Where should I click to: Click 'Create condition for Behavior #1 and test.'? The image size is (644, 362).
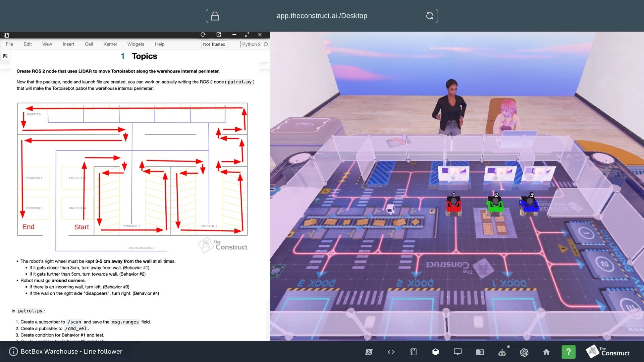click(62, 335)
